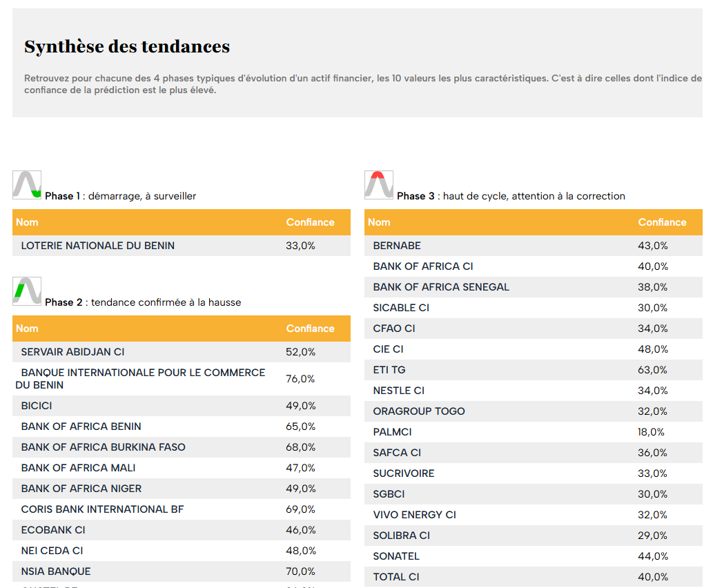Select SAFCA CI row

coord(534,453)
